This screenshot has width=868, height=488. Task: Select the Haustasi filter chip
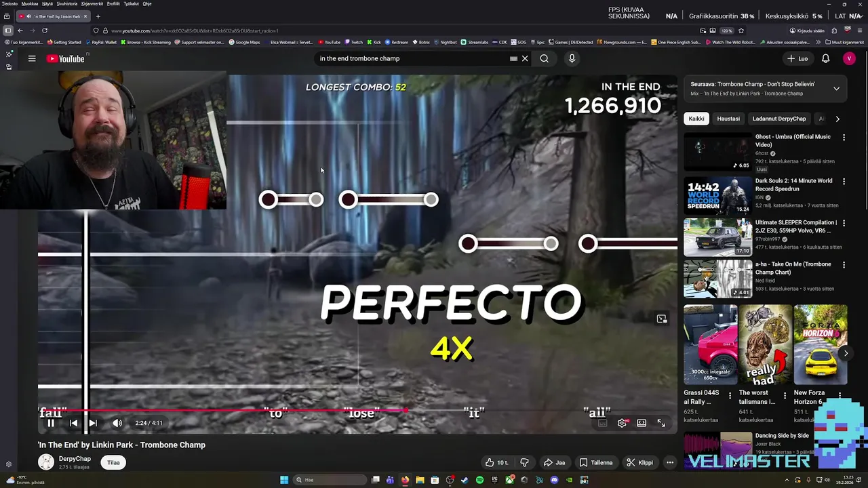point(728,119)
